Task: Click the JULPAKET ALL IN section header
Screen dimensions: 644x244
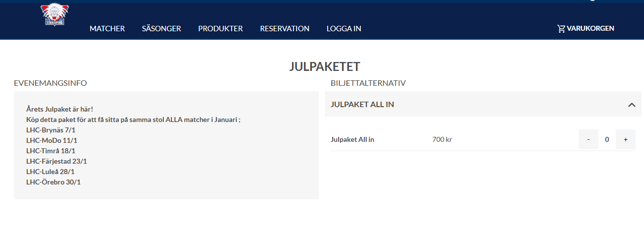Action: pyautogui.click(x=362, y=105)
